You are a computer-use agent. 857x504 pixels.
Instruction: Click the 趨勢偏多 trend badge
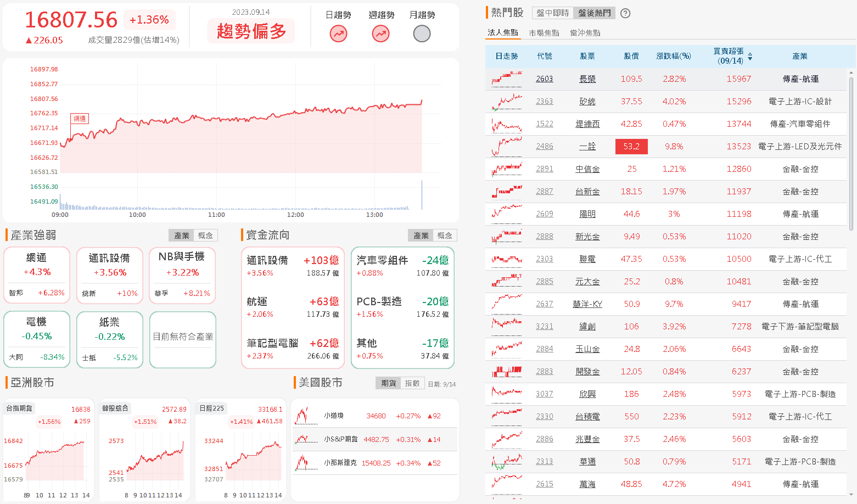tap(251, 31)
